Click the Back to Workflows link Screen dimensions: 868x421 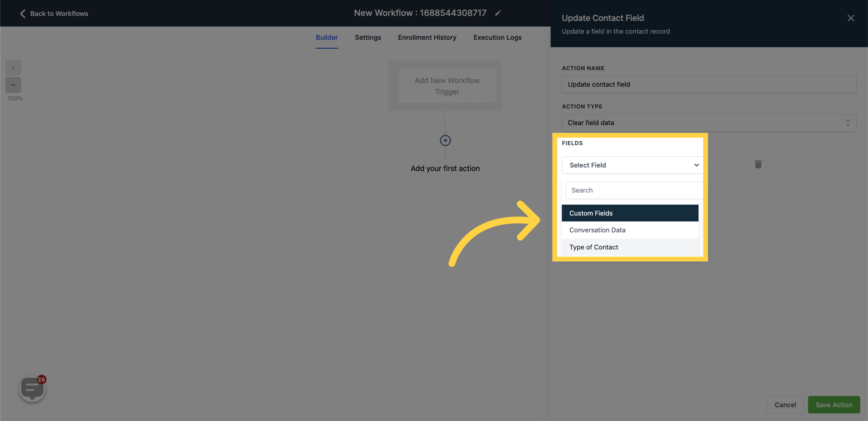tap(54, 14)
